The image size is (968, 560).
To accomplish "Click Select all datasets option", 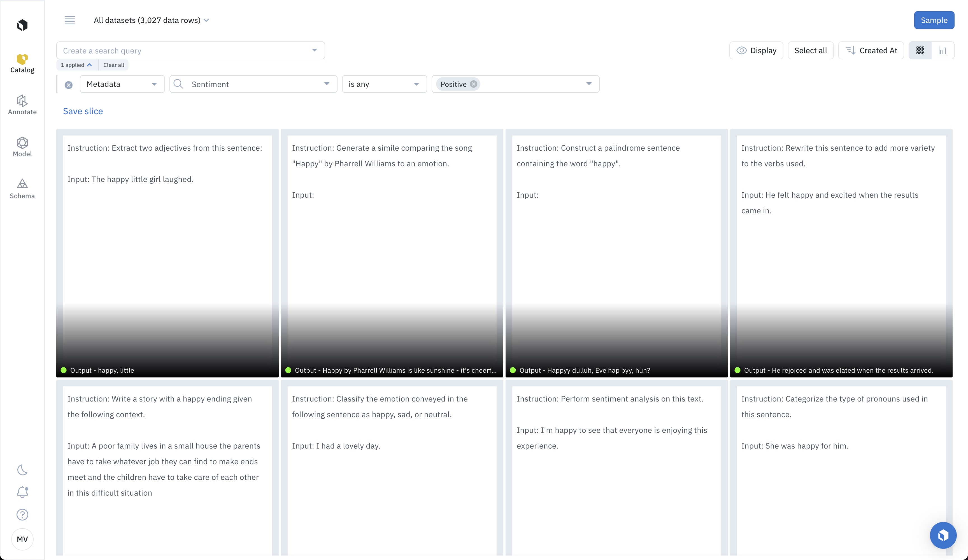I will (x=811, y=50).
